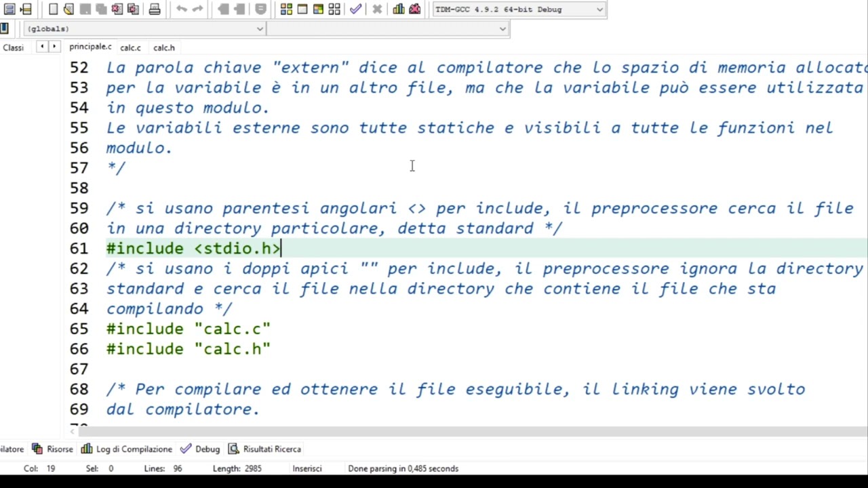Click the 'Inserisci' status bar indicator
The width and height of the screenshot is (868, 488).
[x=307, y=468]
